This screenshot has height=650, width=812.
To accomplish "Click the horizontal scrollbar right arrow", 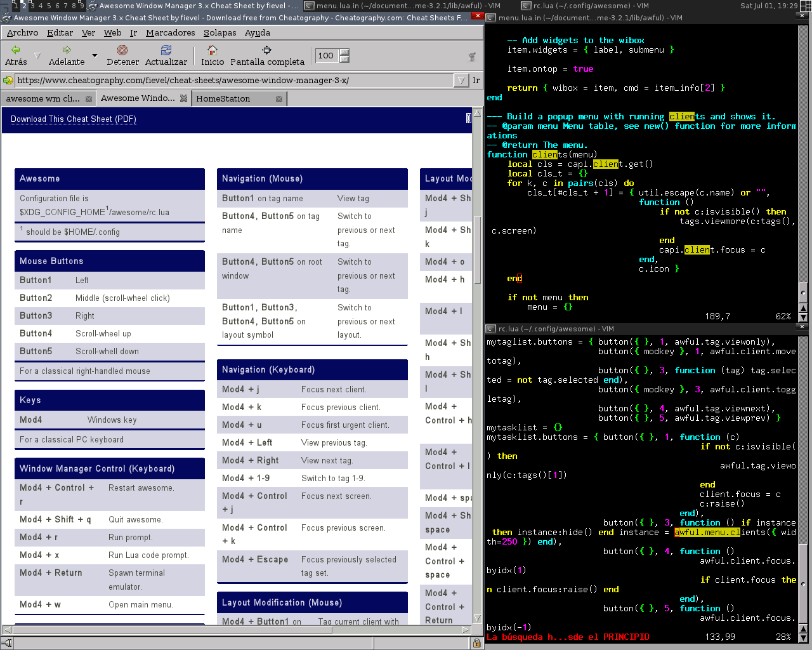I will [x=466, y=630].
